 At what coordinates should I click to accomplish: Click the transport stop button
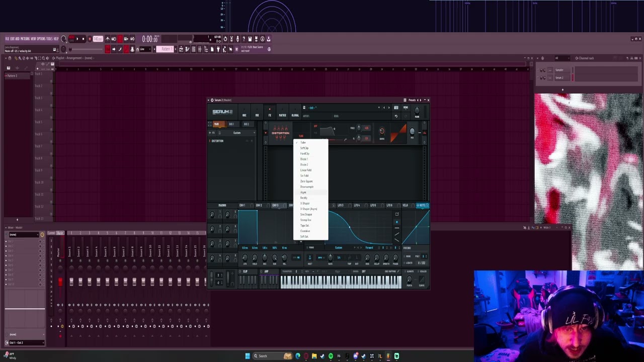[83, 39]
